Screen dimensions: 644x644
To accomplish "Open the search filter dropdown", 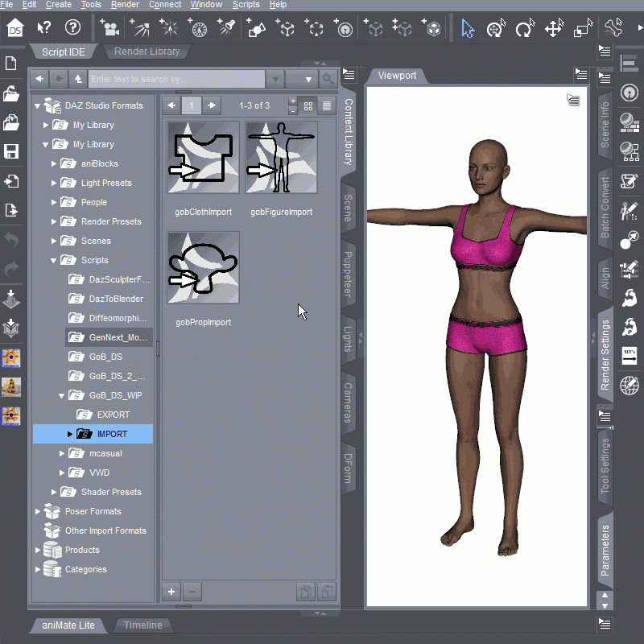I will (301, 79).
